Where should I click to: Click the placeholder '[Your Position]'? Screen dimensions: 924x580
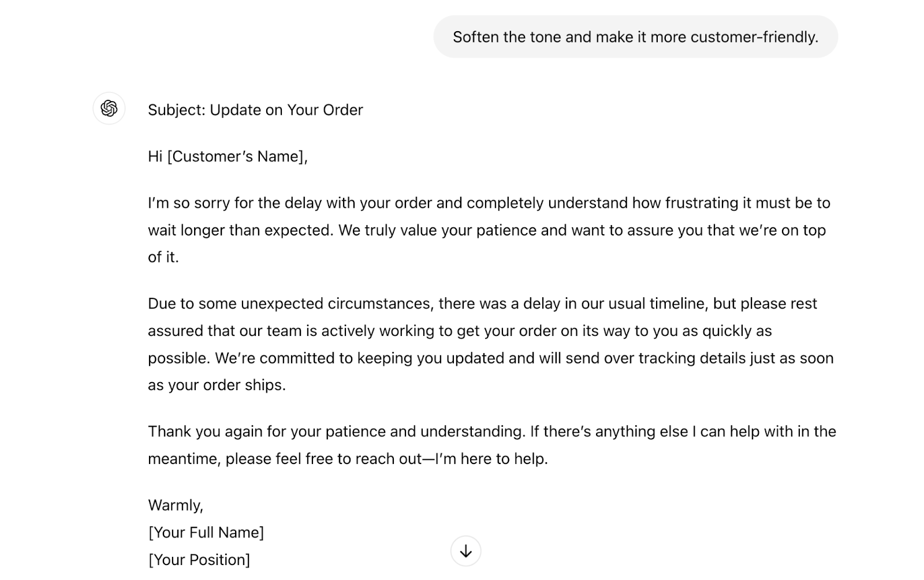(199, 559)
